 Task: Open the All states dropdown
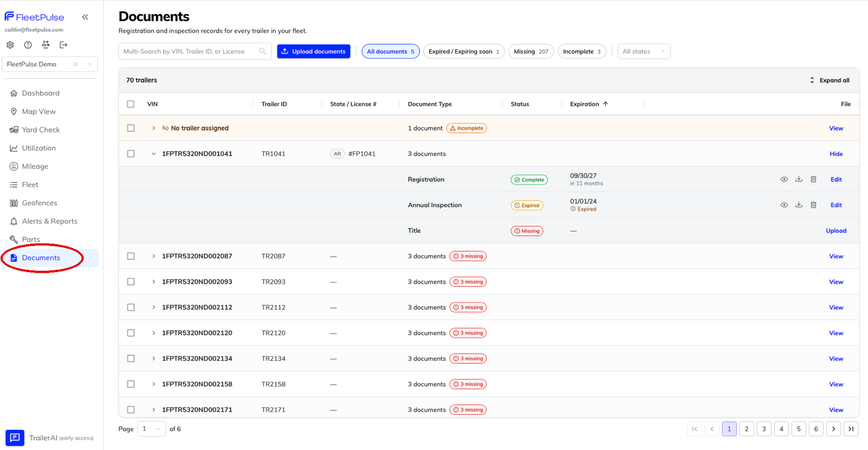pyautogui.click(x=644, y=52)
